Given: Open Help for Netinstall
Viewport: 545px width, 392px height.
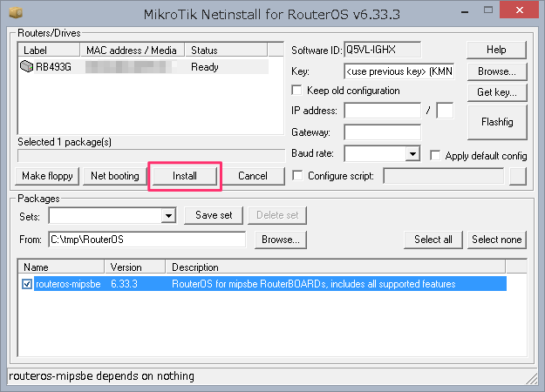Looking at the screenshot, I should click(496, 50).
